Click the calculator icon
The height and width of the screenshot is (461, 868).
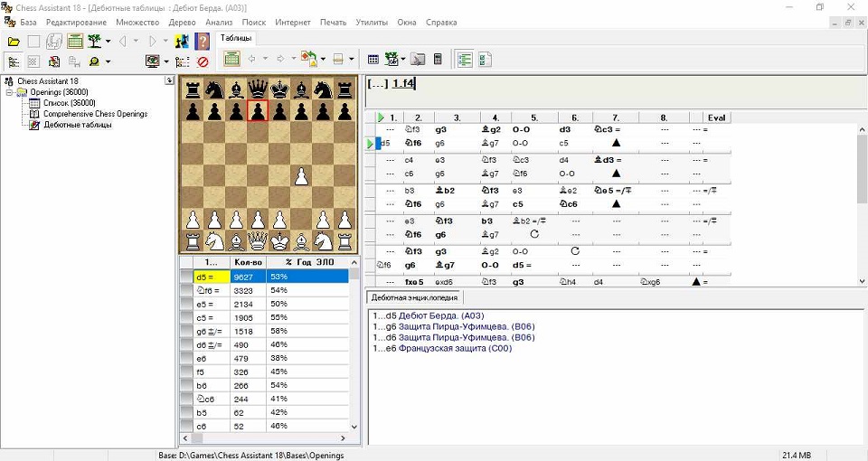[x=438, y=59]
